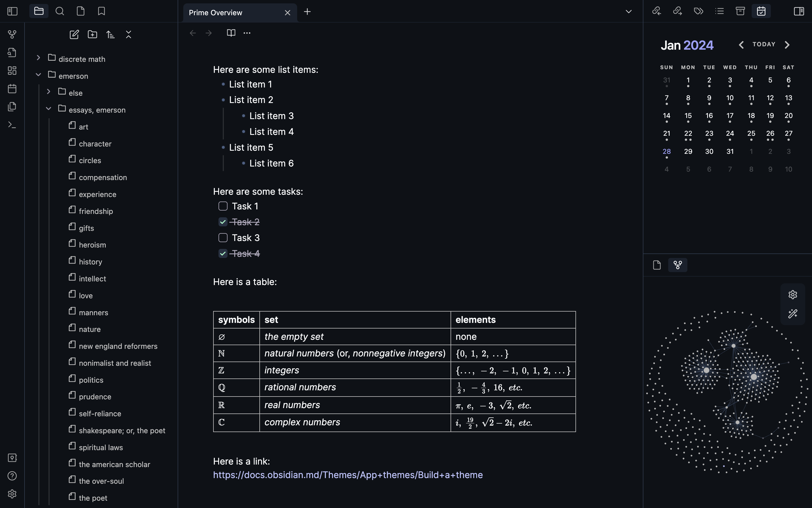
Task: Open daily note calendar ribbon icon
Action: [12, 89]
